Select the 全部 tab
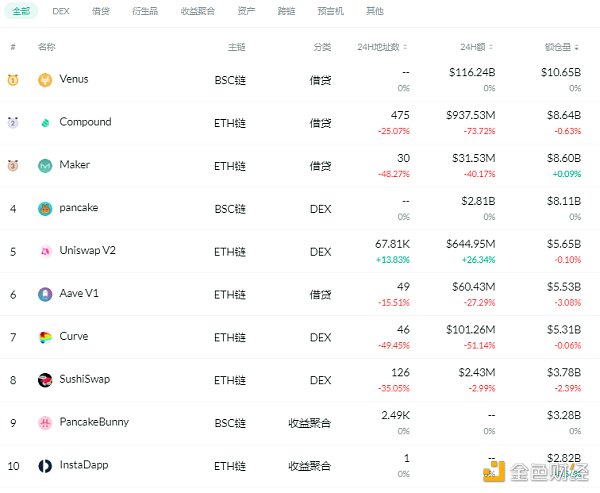This screenshot has height=493, width=600. pos(22,11)
